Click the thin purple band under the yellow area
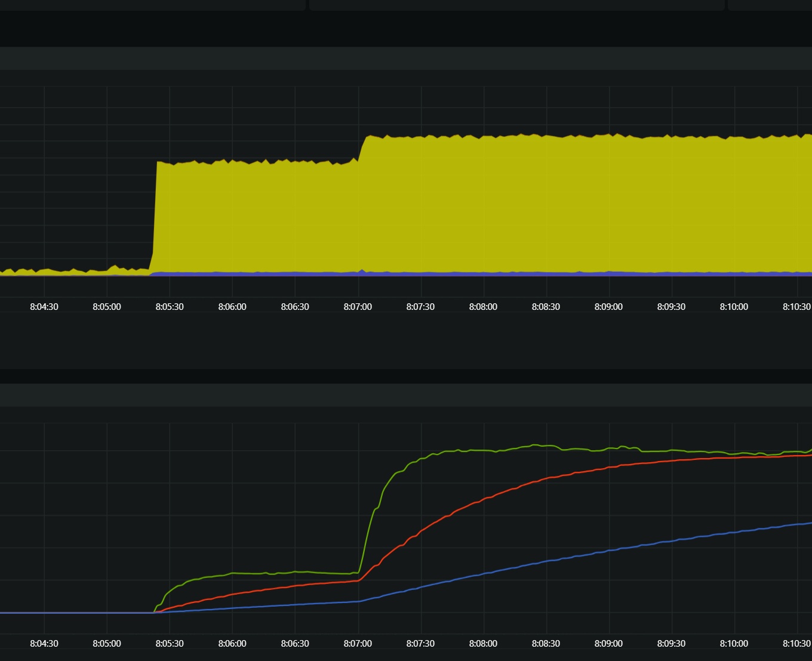This screenshot has height=661, width=812. coord(478,273)
